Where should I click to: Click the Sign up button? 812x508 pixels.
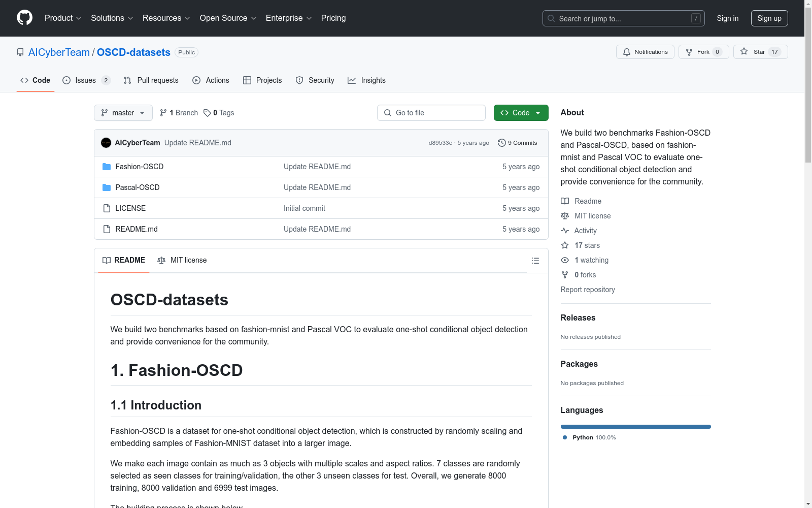[x=769, y=18]
